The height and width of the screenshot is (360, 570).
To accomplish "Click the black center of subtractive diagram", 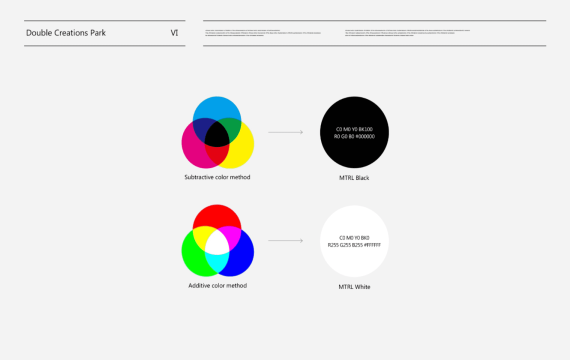I will pyautogui.click(x=217, y=134).
